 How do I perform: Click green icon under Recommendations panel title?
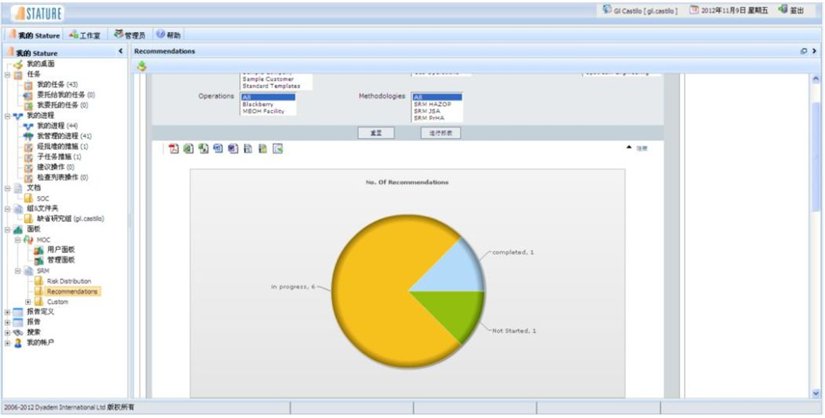142,66
